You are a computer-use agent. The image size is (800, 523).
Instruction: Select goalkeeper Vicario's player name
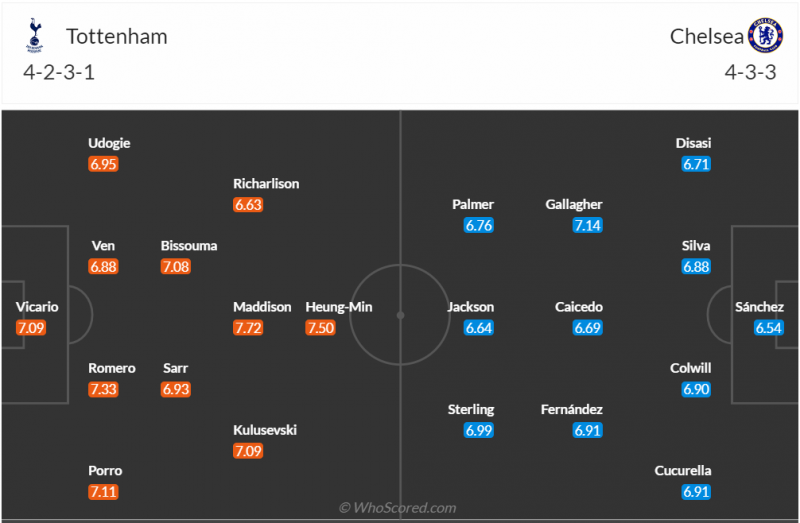[37, 307]
